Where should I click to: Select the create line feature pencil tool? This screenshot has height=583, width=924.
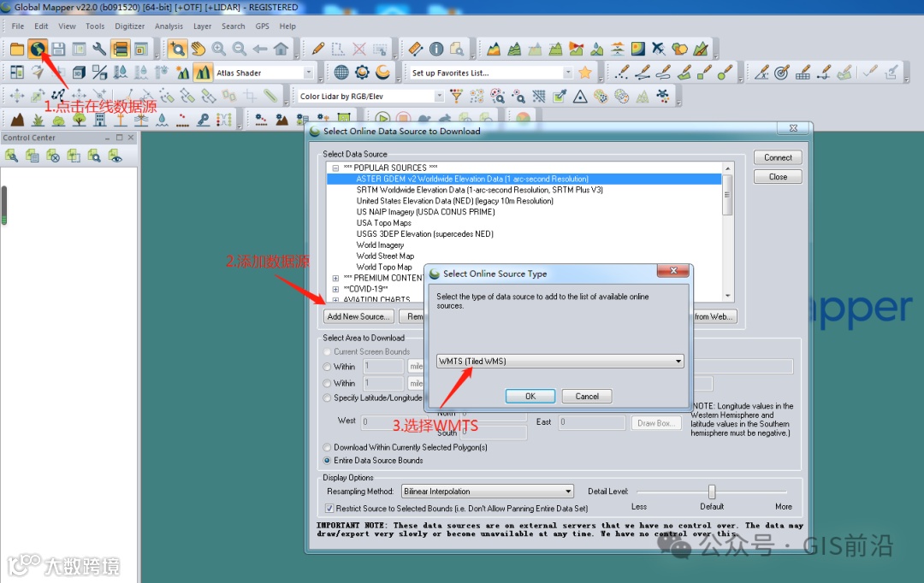[643, 73]
